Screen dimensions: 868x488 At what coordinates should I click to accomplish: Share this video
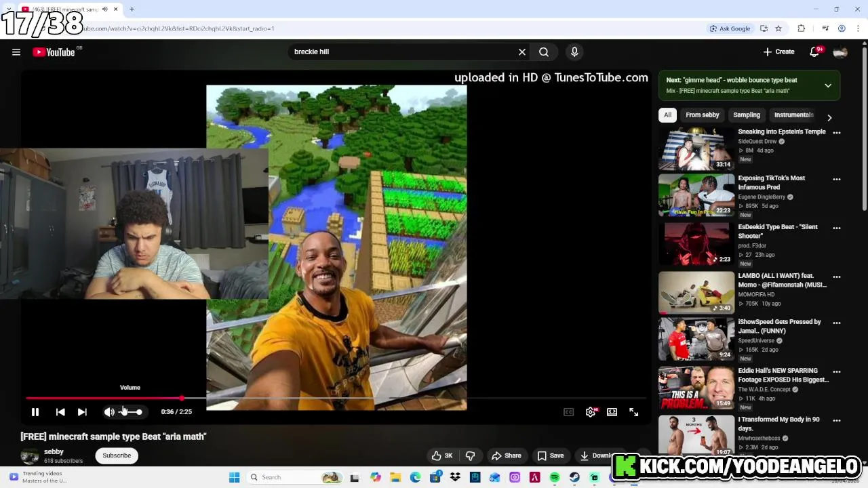click(507, 456)
